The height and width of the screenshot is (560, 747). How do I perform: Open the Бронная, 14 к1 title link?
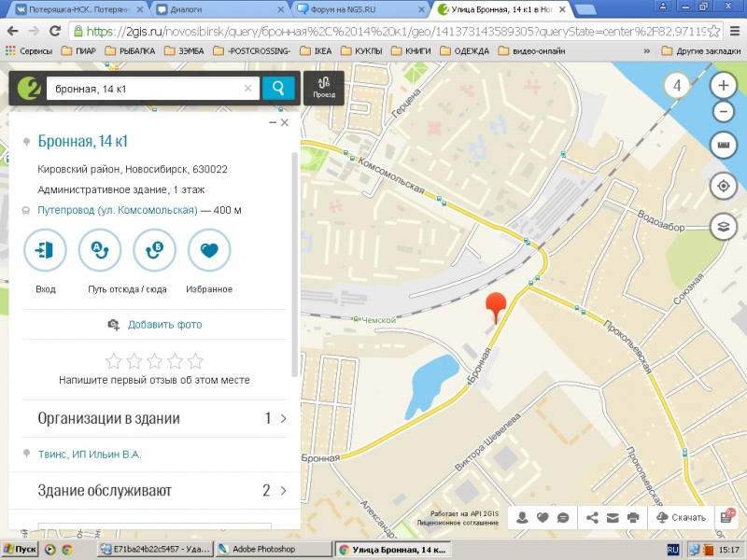tap(83, 141)
